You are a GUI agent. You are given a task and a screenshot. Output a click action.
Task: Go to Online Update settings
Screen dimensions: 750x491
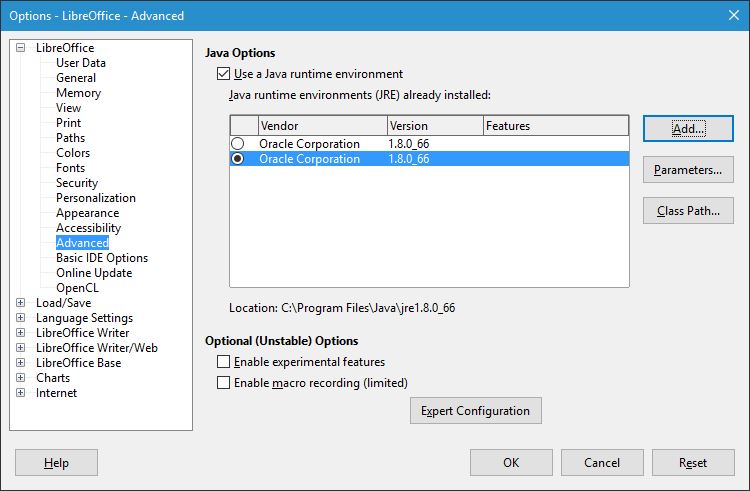point(93,273)
